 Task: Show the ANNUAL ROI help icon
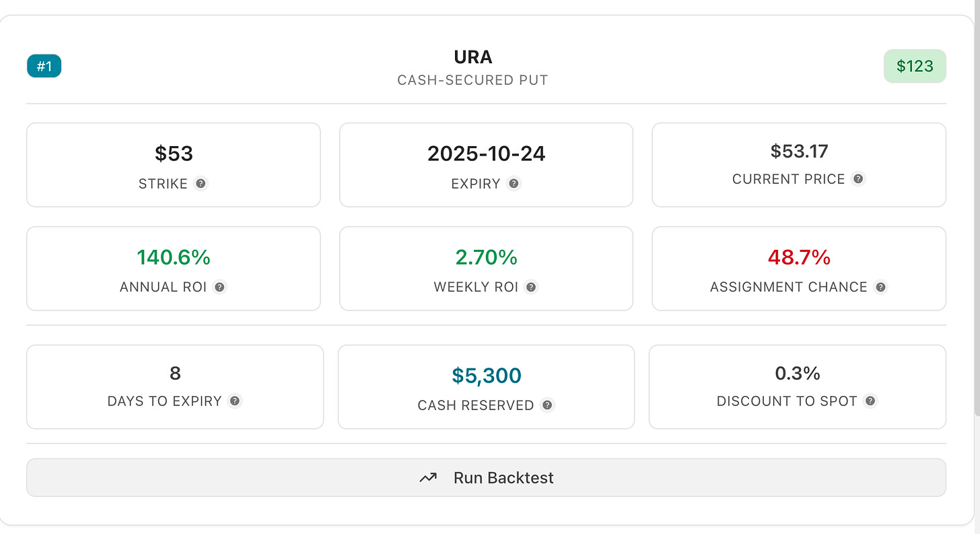pyautogui.click(x=219, y=287)
